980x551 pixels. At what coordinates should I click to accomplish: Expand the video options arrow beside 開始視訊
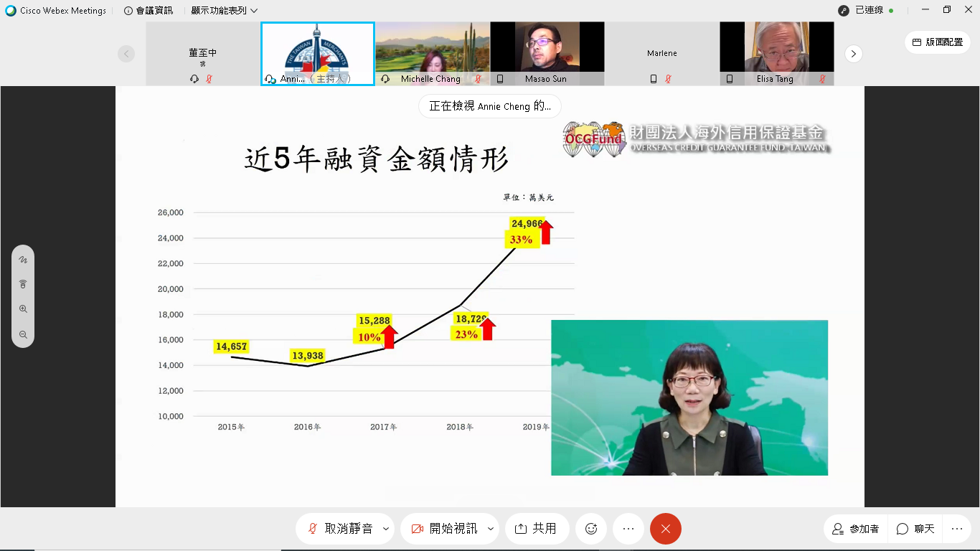point(491,529)
